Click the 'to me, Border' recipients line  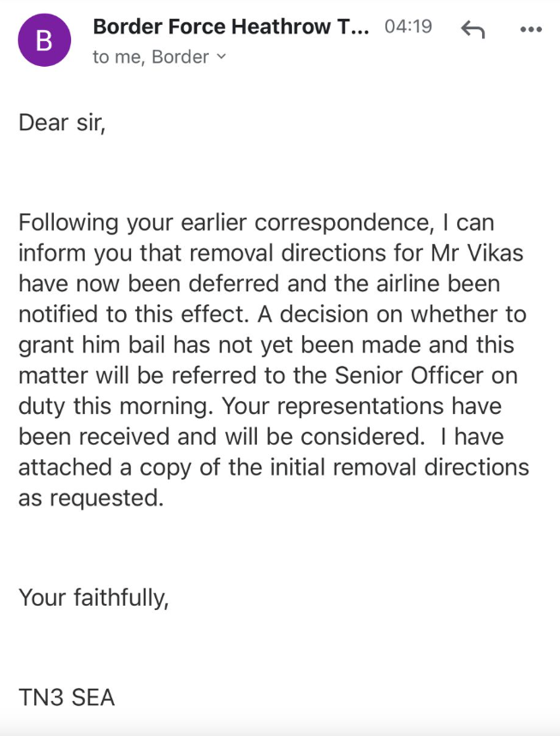[151, 57]
